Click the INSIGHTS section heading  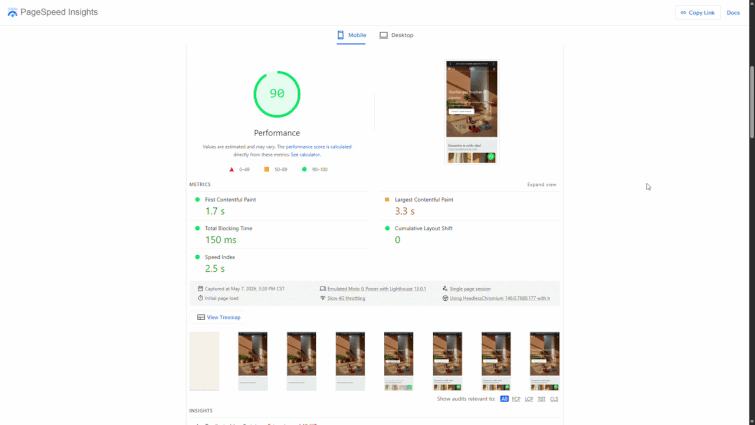201,411
